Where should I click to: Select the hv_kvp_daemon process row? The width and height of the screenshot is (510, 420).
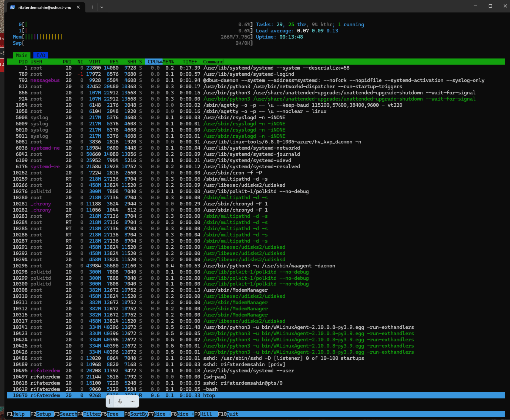click(x=256, y=142)
